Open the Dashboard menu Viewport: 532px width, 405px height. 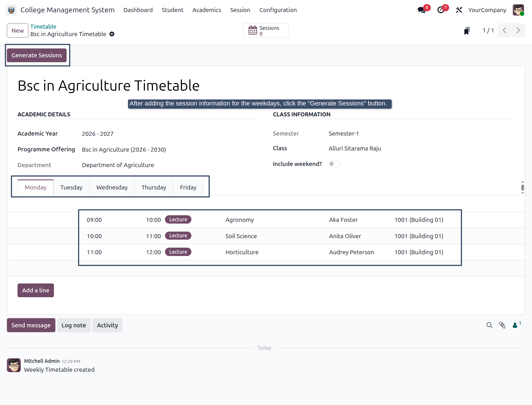tap(138, 10)
